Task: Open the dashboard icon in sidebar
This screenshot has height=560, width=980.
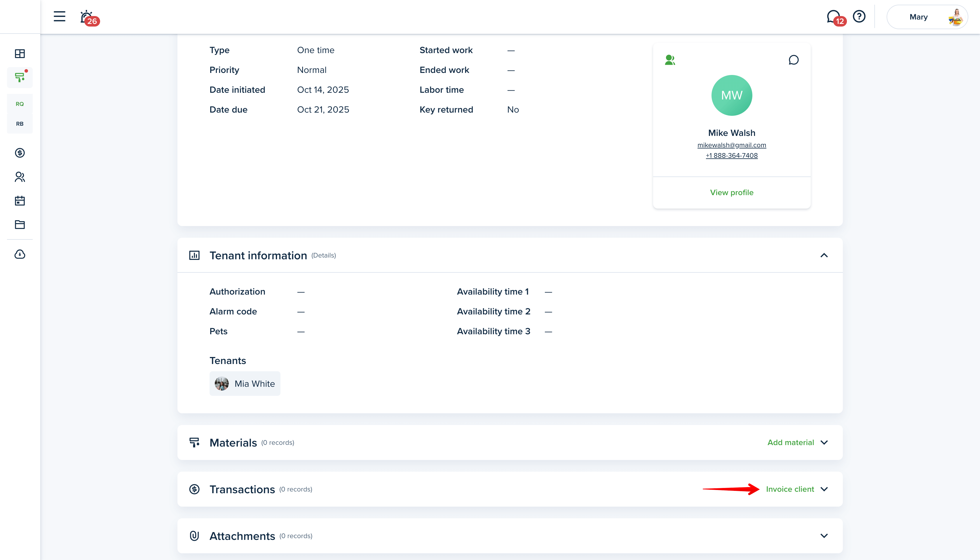Action: click(x=20, y=54)
